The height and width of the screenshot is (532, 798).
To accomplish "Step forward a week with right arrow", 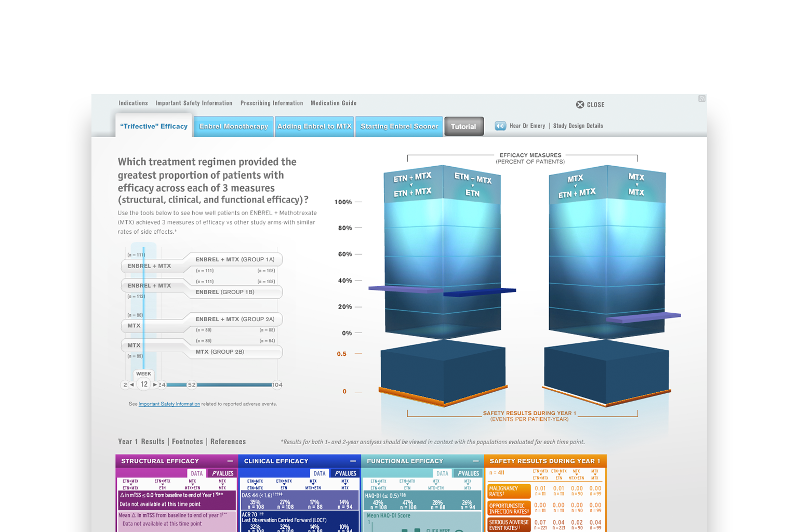I will point(154,385).
